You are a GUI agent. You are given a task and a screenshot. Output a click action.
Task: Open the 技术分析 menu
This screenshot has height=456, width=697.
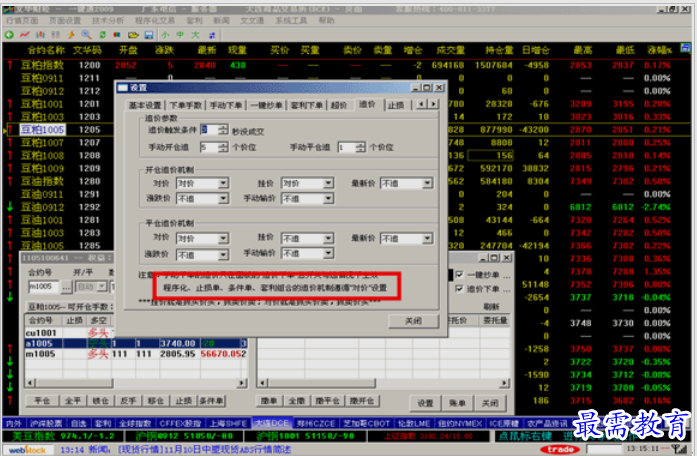point(108,20)
